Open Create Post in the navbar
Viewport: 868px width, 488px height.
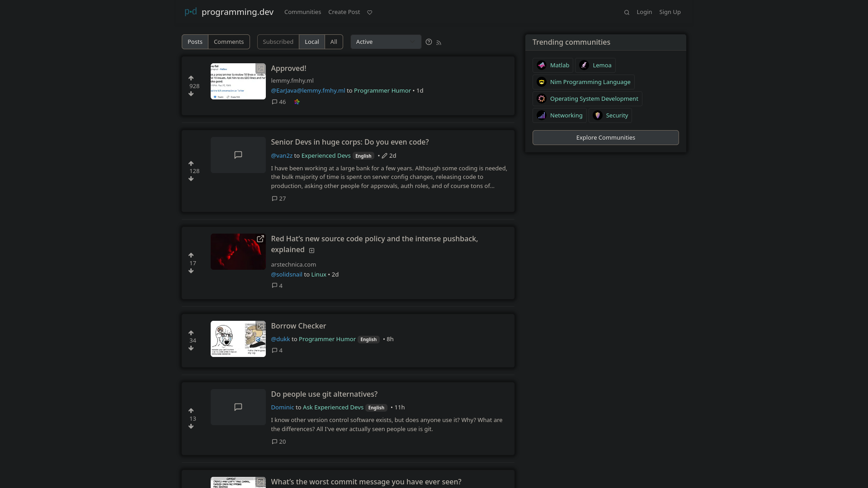[x=344, y=12]
